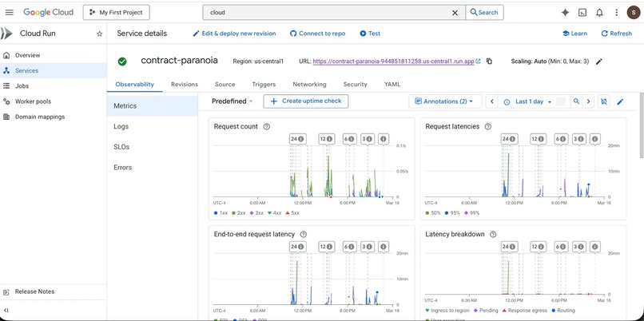
Task: Go to previous time range arrow
Action: [x=491, y=101]
